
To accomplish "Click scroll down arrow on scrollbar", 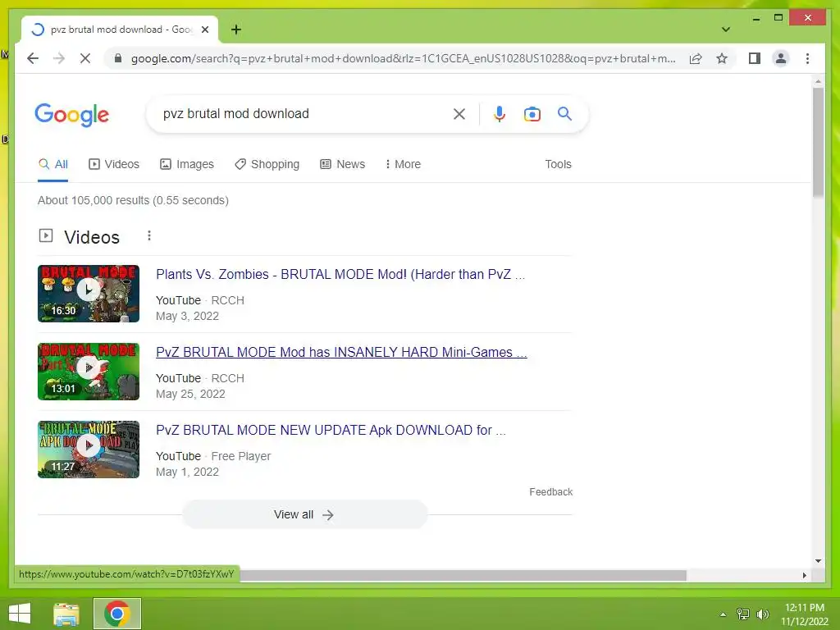I will click(818, 561).
